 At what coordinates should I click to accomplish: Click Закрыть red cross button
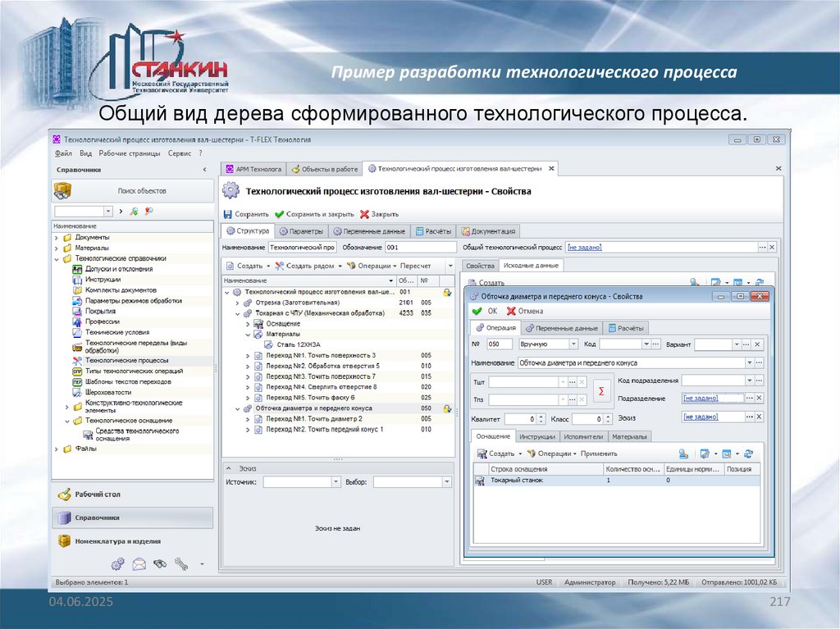click(379, 214)
